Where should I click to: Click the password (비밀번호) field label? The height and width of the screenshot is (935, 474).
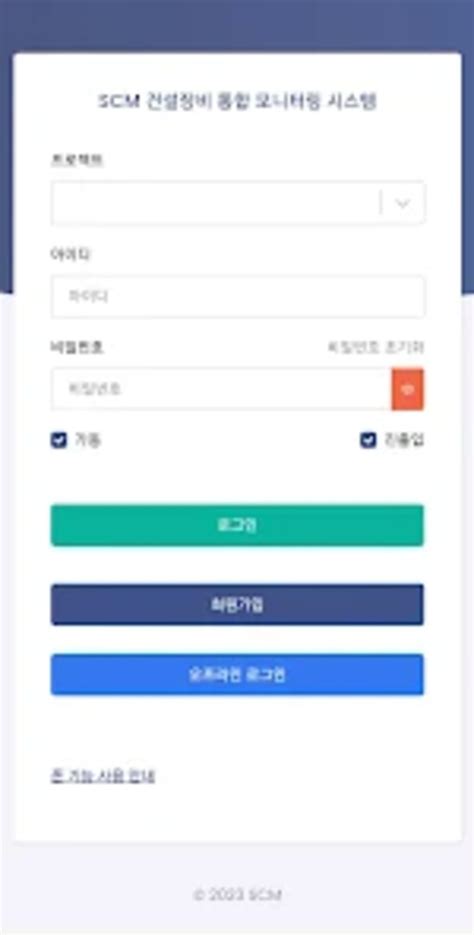[x=77, y=347]
